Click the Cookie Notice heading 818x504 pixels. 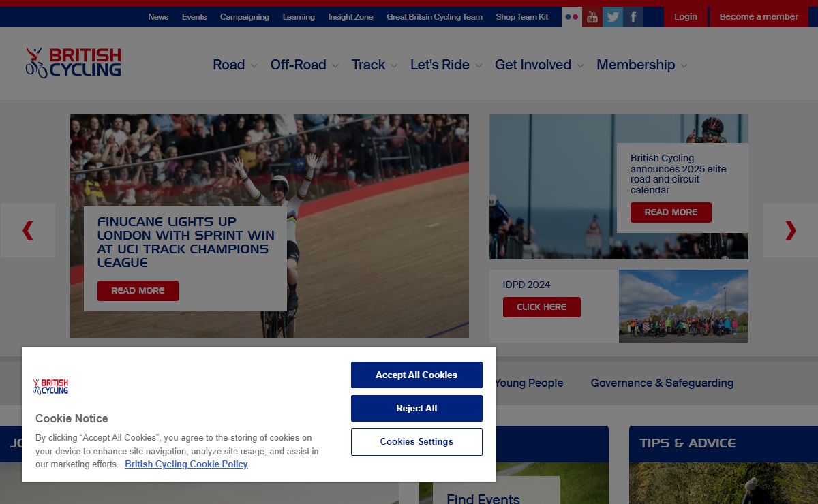click(72, 418)
